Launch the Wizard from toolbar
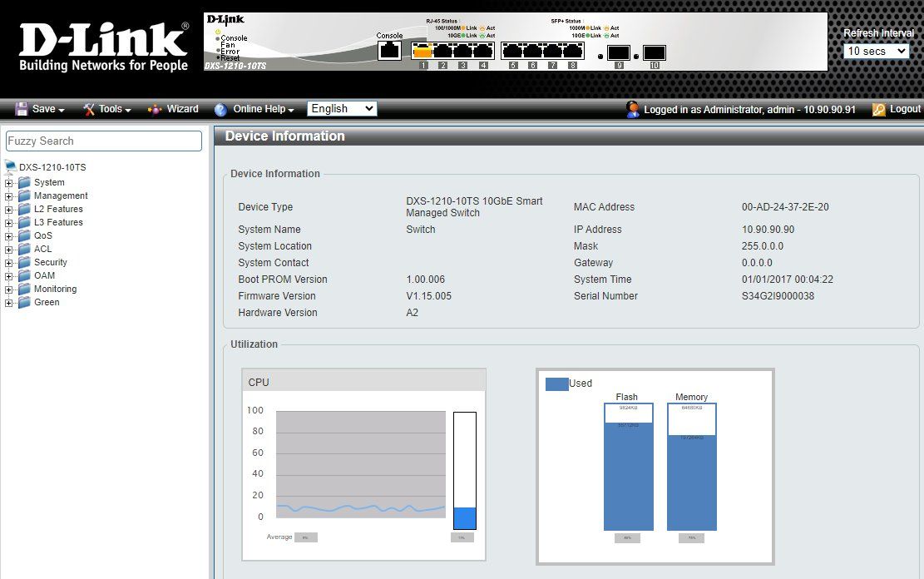Viewport: 924px width, 579px height. tap(183, 109)
